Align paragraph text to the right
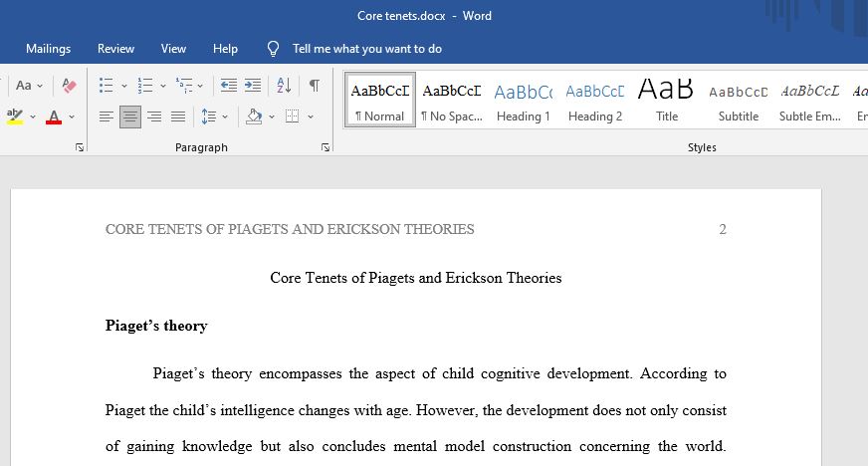The image size is (868, 466). [x=154, y=116]
